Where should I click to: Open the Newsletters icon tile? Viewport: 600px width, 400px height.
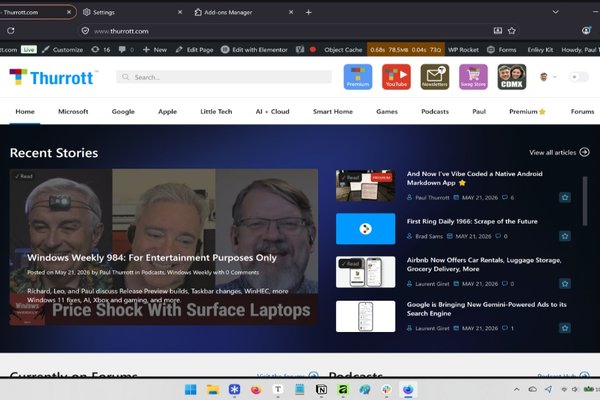tap(435, 77)
